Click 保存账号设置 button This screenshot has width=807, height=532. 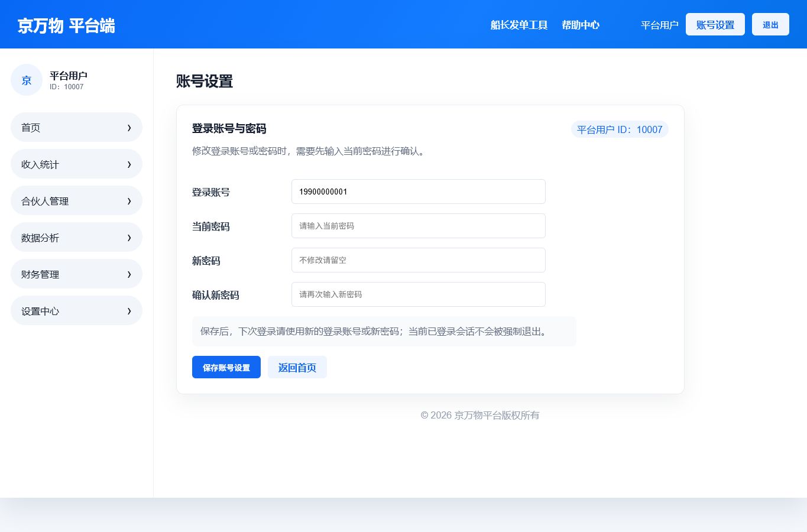coord(226,367)
